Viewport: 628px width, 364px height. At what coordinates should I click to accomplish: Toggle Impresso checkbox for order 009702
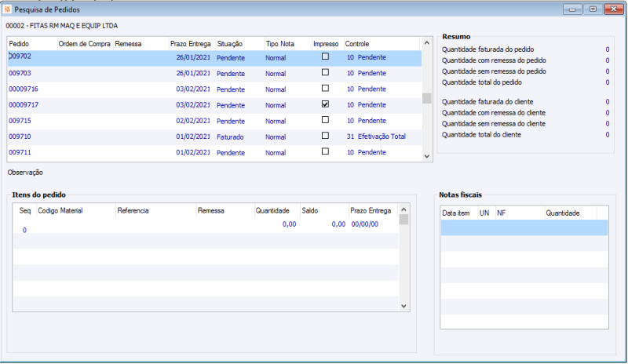pyautogui.click(x=325, y=57)
